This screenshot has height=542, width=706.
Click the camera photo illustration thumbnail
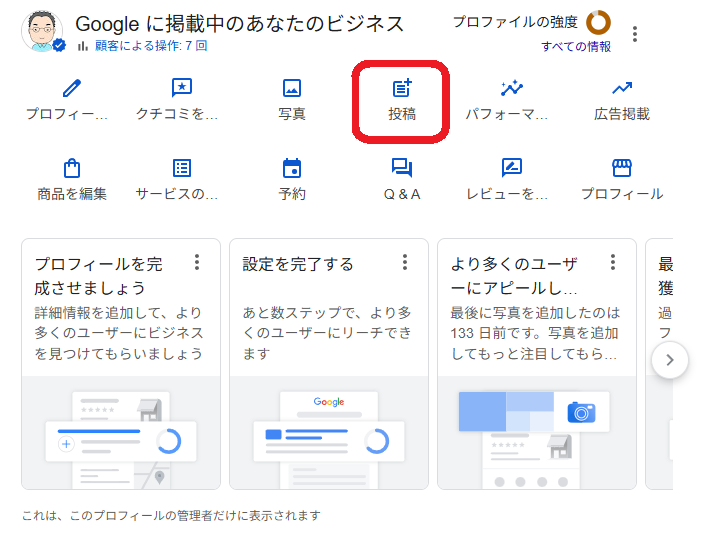[x=537, y=433]
